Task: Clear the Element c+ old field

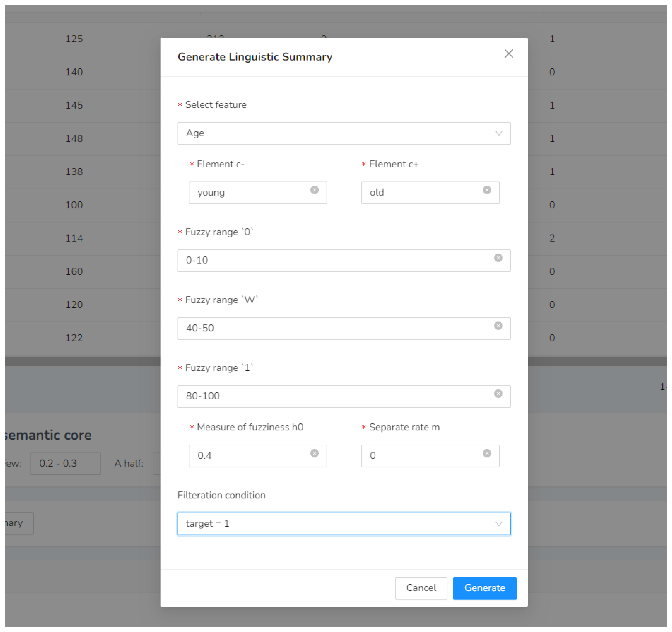Action: tap(487, 190)
